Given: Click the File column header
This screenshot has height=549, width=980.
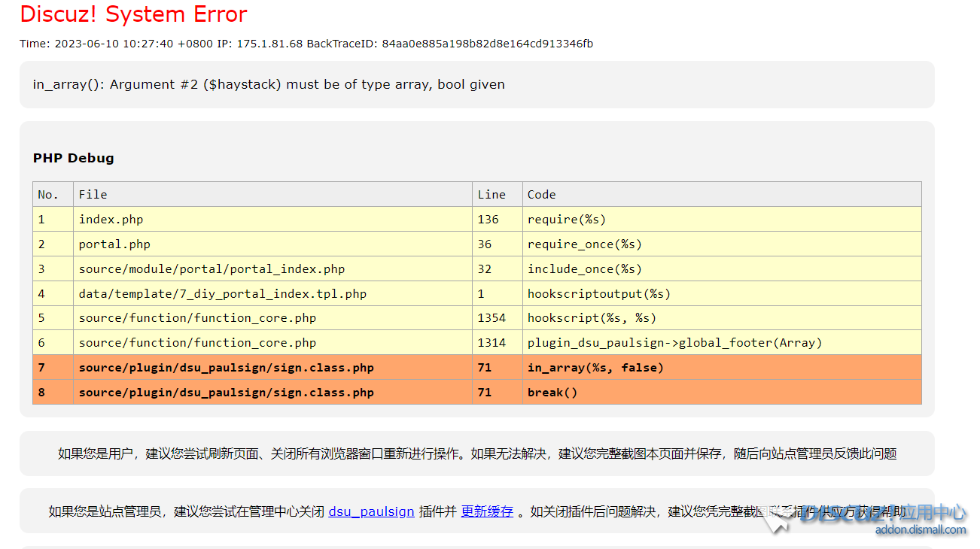Looking at the screenshot, I should click(x=93, y=195).
